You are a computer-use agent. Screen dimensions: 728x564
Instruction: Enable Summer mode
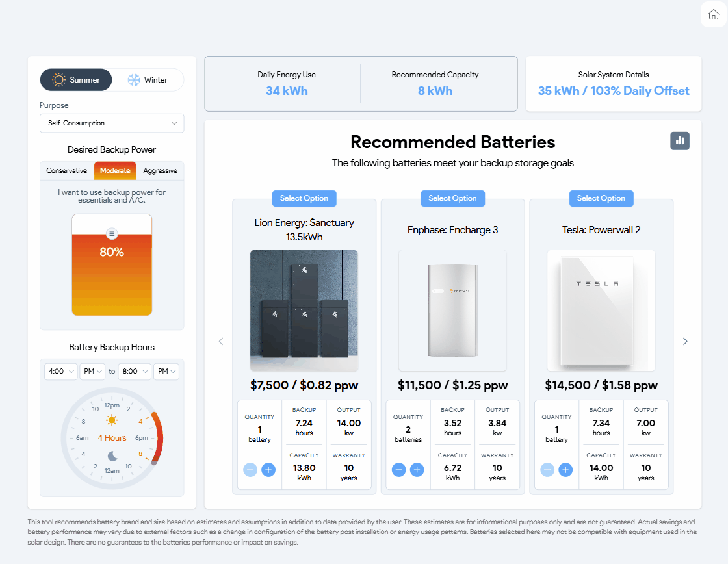tap(75, 79)
